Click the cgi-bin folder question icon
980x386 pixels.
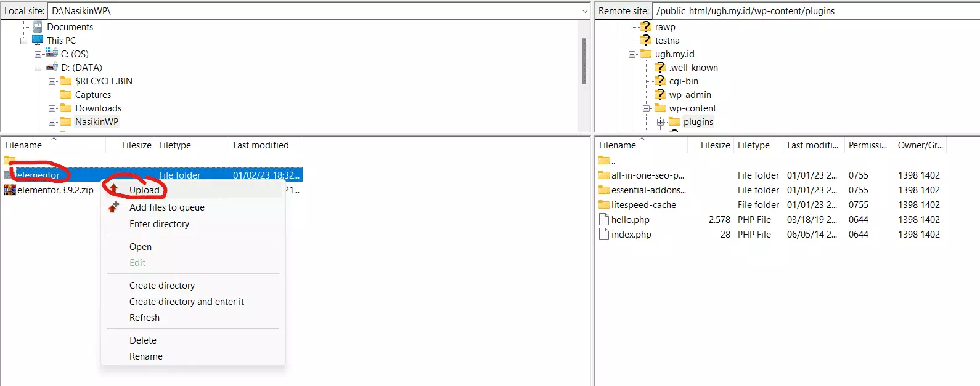click(660, 81)
